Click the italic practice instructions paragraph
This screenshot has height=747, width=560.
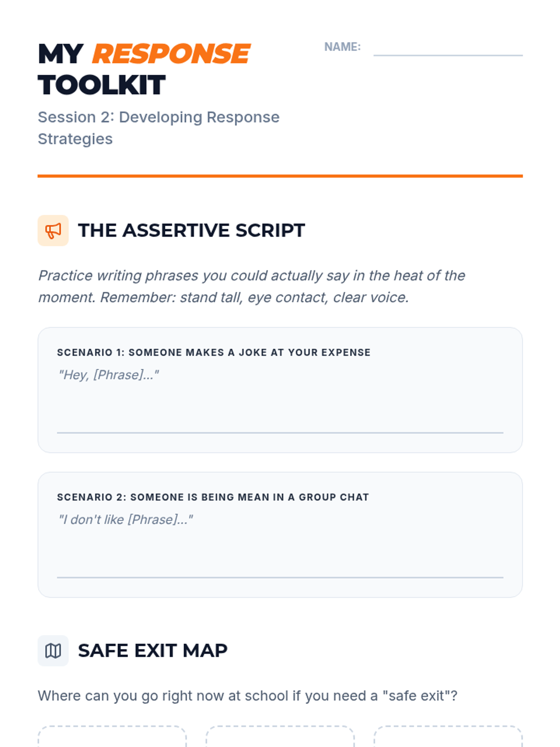(252, 286)
